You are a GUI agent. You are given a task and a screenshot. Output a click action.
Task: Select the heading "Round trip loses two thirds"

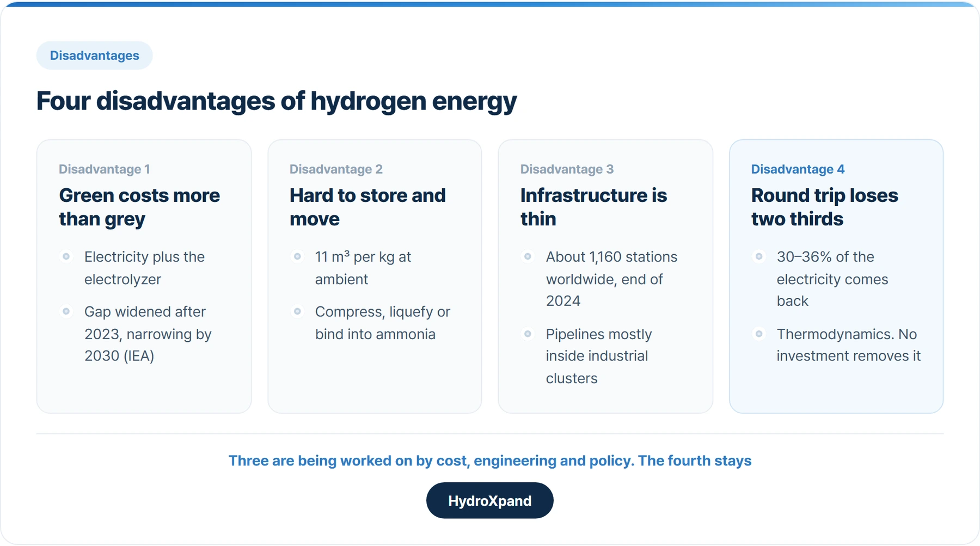pos(824,207)
